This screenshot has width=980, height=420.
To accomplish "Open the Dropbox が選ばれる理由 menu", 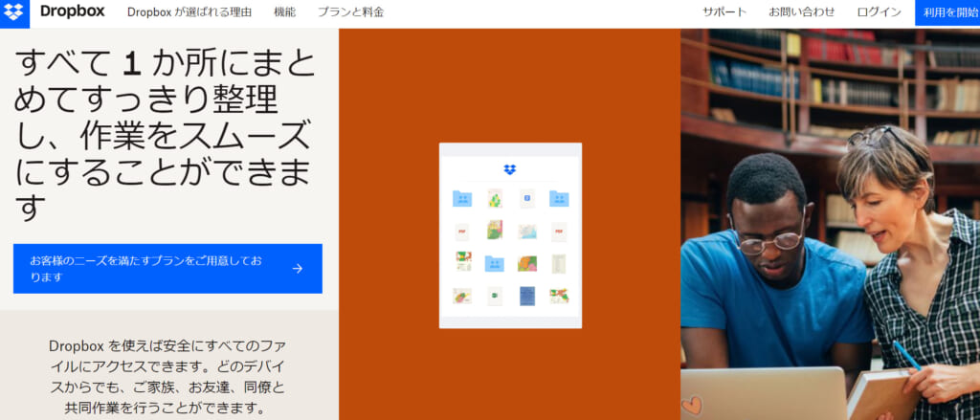I will [189, 11].
